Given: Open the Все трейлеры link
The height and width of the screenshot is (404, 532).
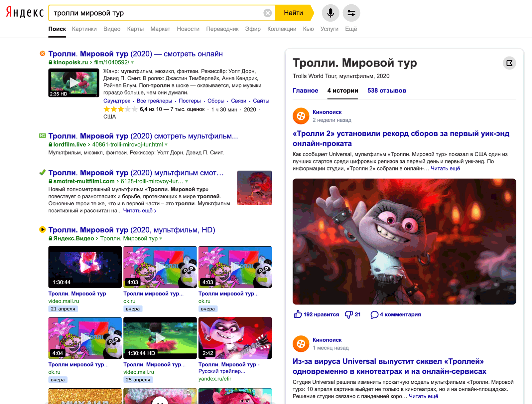Looking at the screenshot, I should [x=154, y=101].
